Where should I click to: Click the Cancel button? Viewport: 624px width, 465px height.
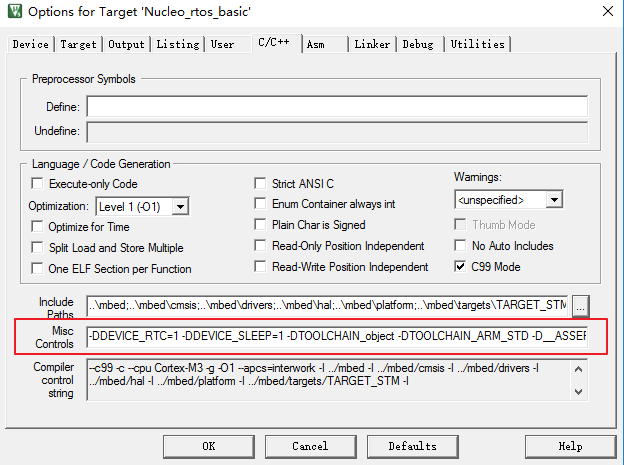(310, 446)
